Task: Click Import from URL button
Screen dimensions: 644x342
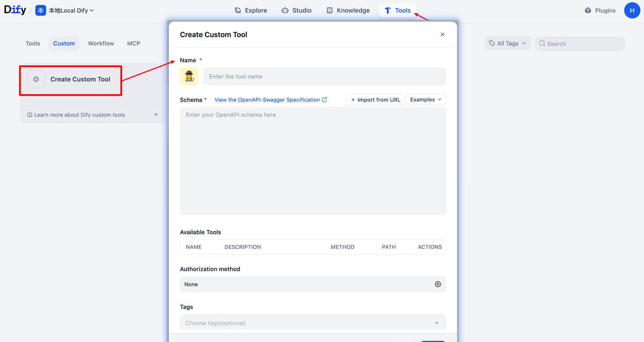Action: (x=375, y=100)
